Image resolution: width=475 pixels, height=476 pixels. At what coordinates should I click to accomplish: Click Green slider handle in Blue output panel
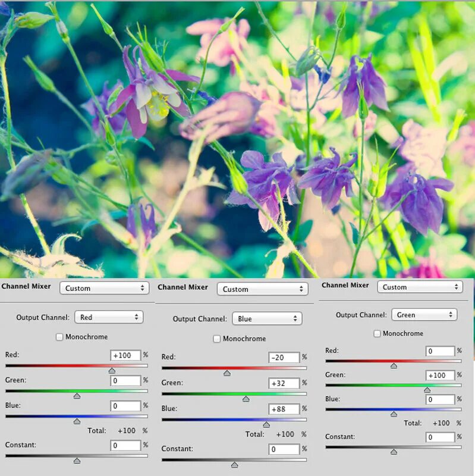(x=246, y=399)
